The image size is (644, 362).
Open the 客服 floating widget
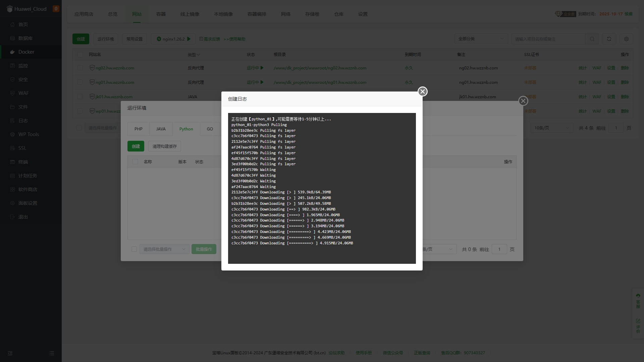coord(638,301)
